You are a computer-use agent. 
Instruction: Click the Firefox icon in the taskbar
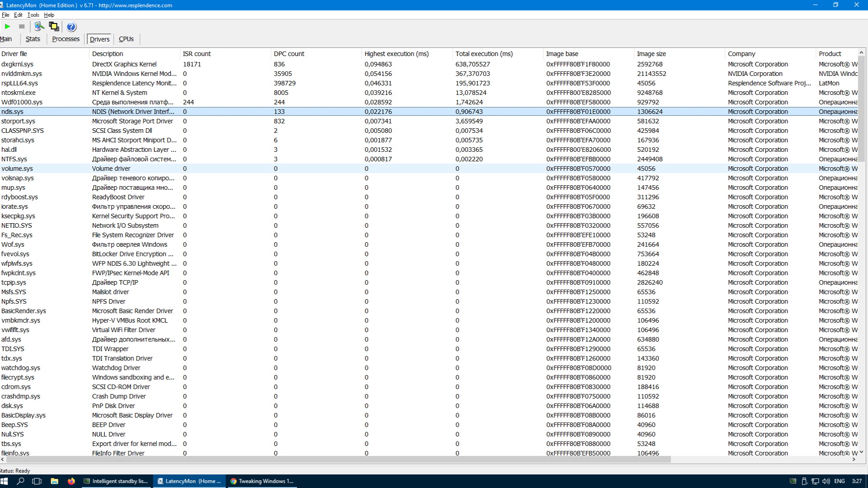click(x=71, y=481)
